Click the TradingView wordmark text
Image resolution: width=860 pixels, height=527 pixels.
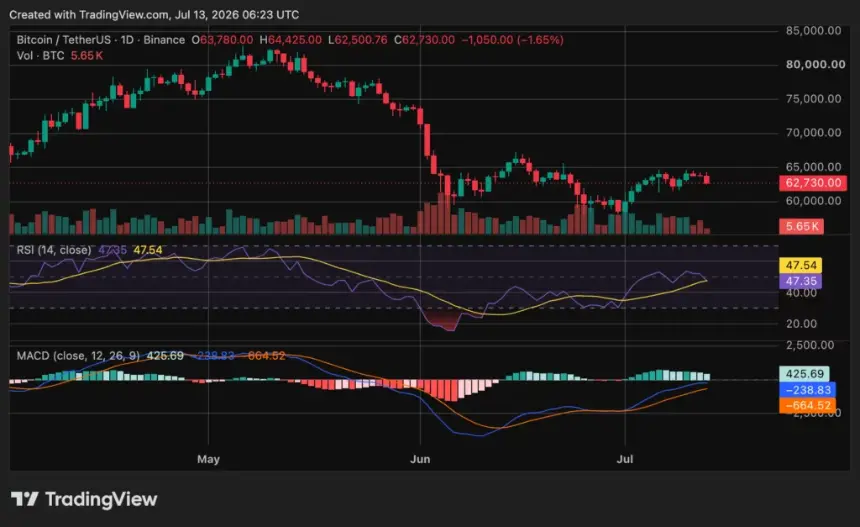coord(101,500)
